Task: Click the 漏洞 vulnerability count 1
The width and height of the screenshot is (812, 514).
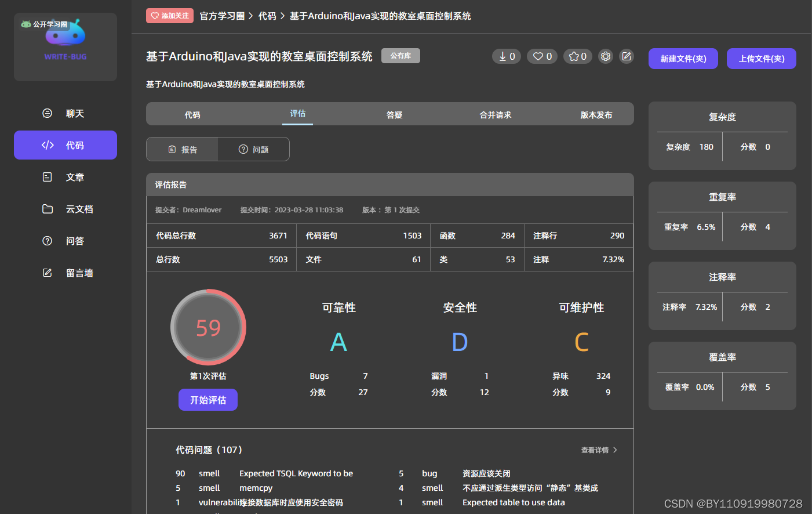Action: click(486, 376)
